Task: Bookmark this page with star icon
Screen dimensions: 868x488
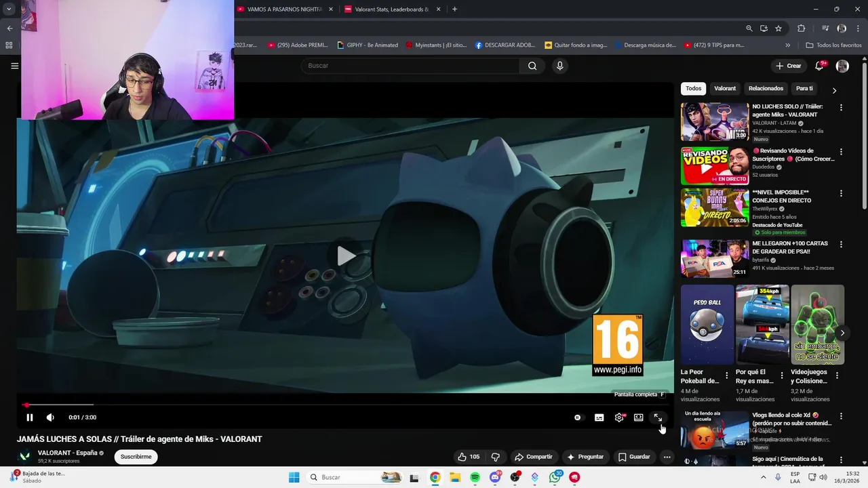Action: (x=778, y=28)
